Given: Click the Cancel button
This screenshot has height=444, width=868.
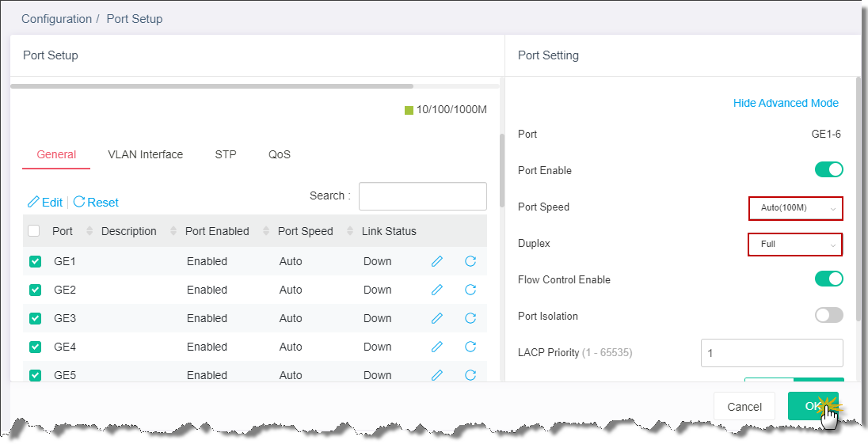Looking at the screenshot, I should tap(744, 406).
